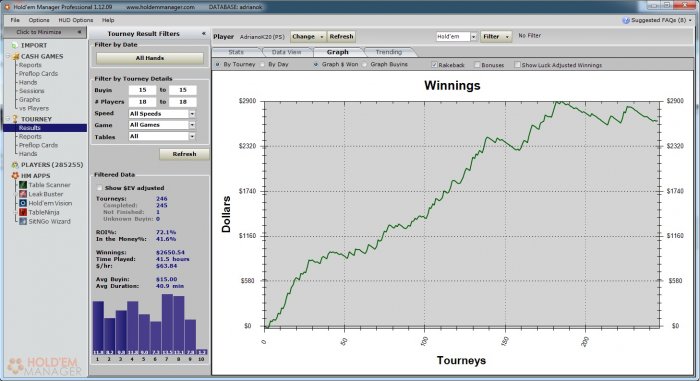700x381 pixels.
Task: Switch to the Data View tab
Action: [287, 52]
